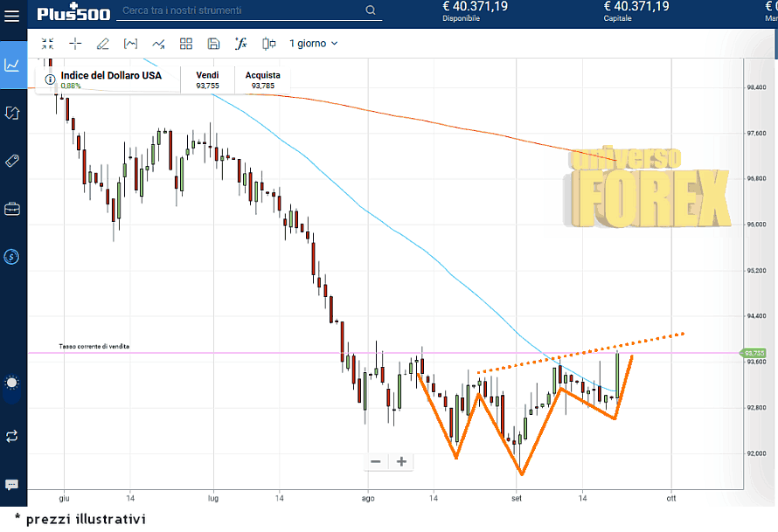Toggle the light/dark theme switch
The image size is (778, 532).
point(12,383)
